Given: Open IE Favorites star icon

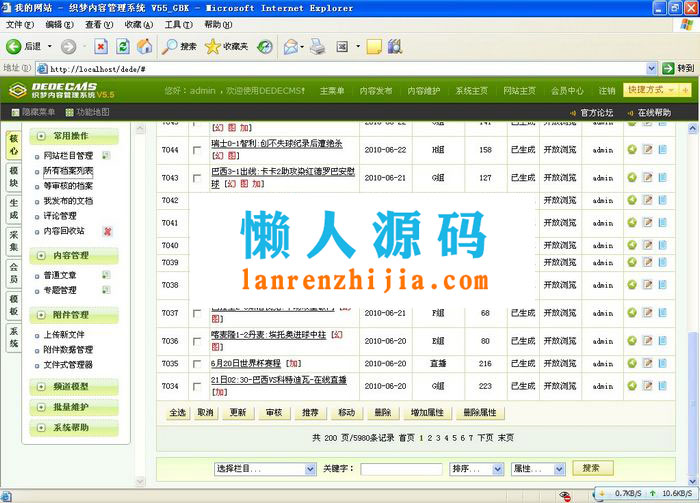Looking at the screenshot, I should coord(213,46).
